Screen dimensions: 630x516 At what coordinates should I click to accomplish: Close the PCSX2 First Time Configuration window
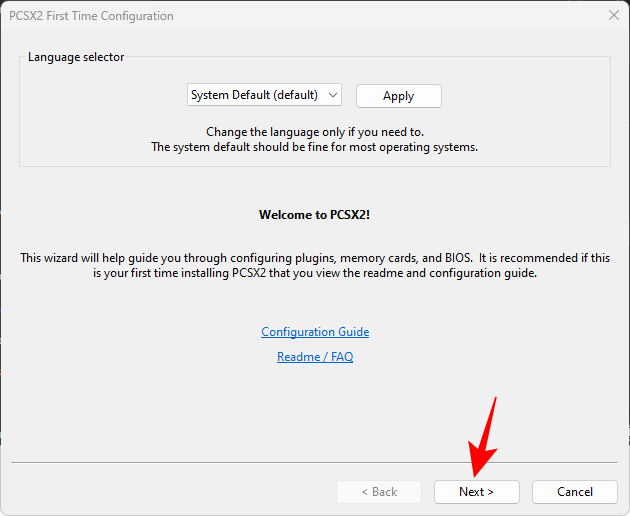614,15
